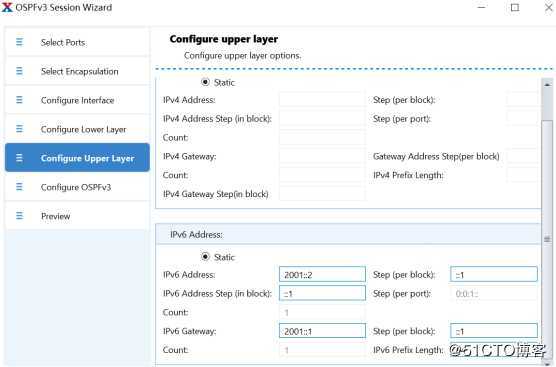Select the Static radio button under IPv6 Address
556x367 pixels.
[205, 256]
